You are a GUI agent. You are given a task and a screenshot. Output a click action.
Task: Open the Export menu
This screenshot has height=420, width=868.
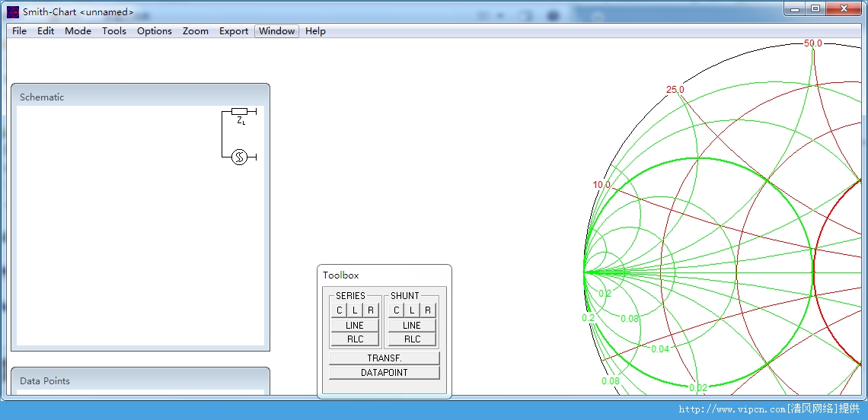(234, 31)
